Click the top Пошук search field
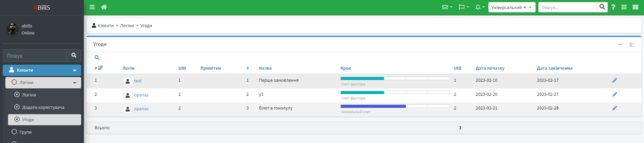 pyautogui.click(x=567, y=7)
